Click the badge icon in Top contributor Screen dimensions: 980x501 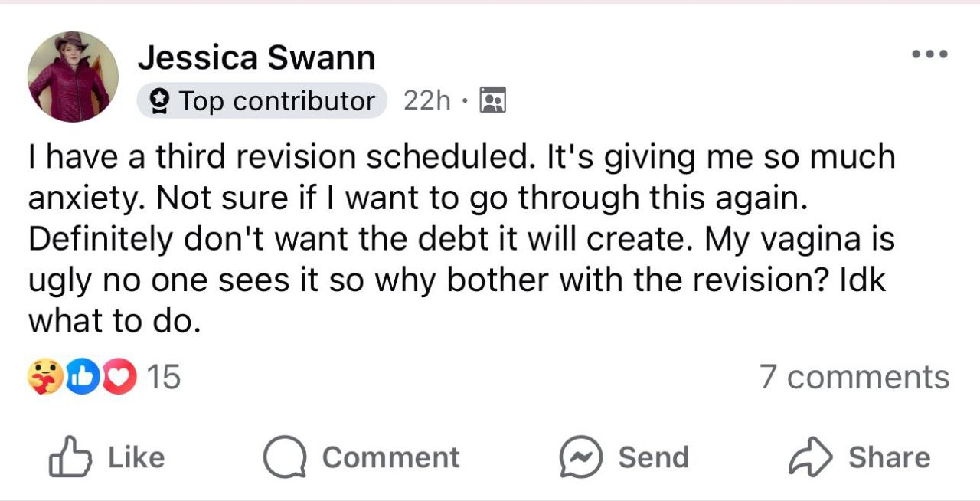coord(160,100)
